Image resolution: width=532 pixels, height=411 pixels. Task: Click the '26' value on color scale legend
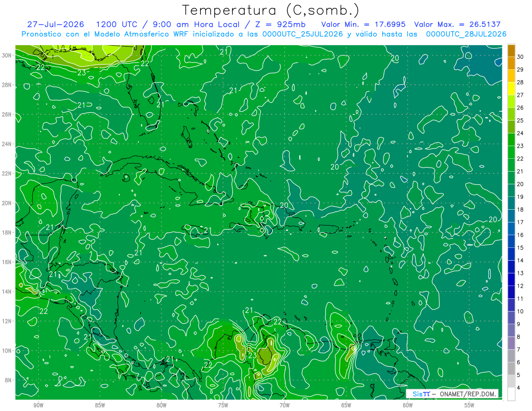(520, 108)
